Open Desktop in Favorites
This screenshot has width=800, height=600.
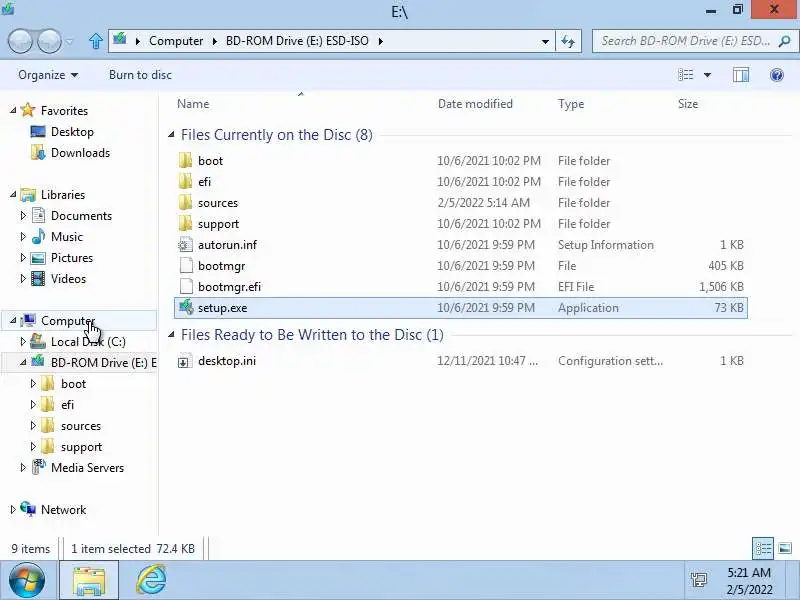click(72, 132)
